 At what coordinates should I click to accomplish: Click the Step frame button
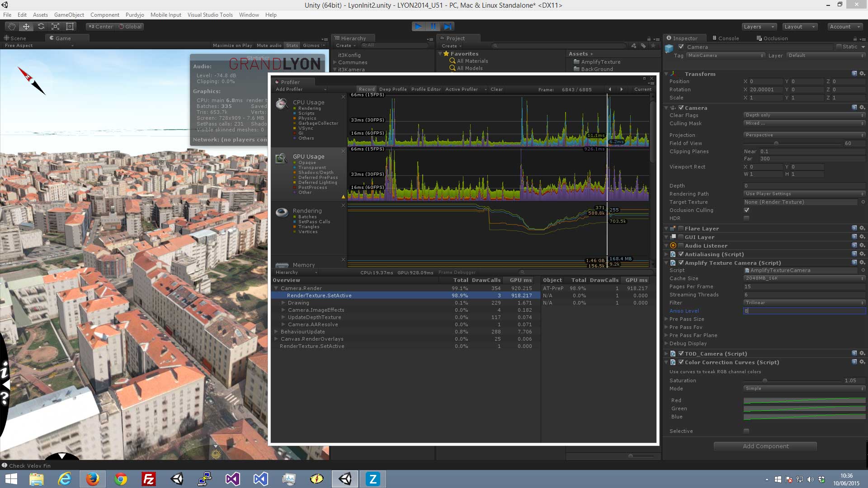(448, 27)
